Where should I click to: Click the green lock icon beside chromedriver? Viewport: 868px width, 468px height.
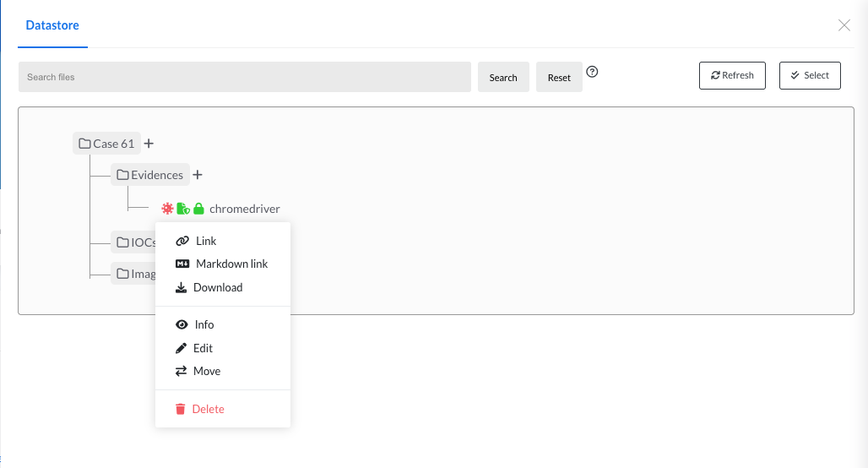(199, 209)
